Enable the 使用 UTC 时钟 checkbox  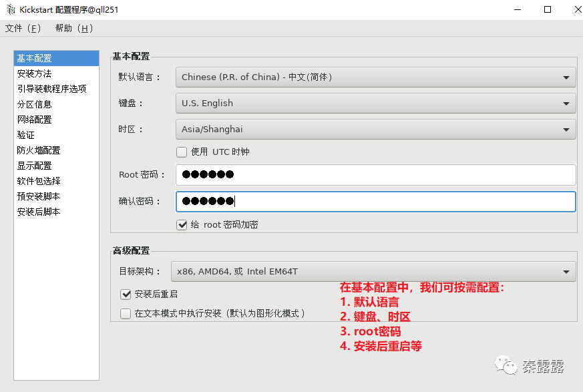(182, 152)
